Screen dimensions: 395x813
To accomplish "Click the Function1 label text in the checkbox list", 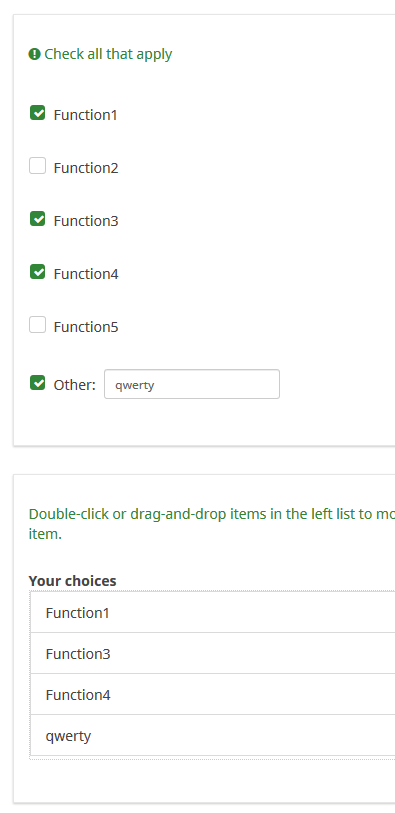I will click(86, 115).
